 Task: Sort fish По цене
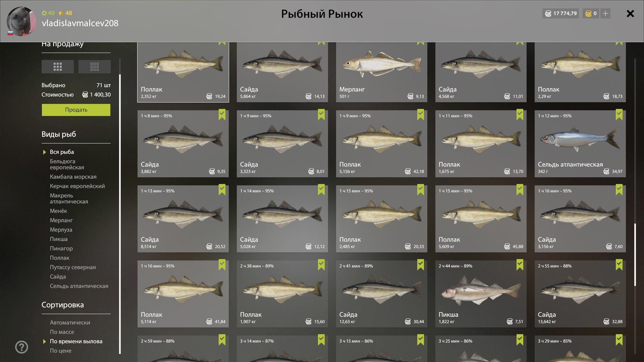point(60,351)
